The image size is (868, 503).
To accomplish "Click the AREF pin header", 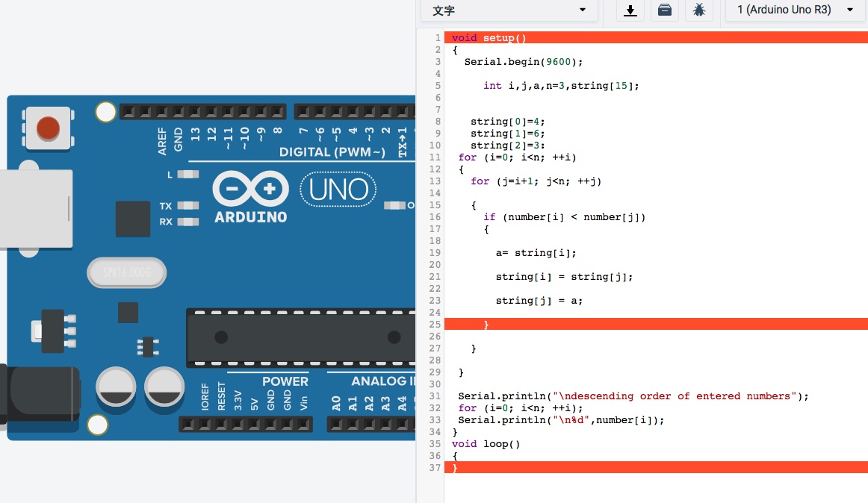I will click(x=161, y=112).
